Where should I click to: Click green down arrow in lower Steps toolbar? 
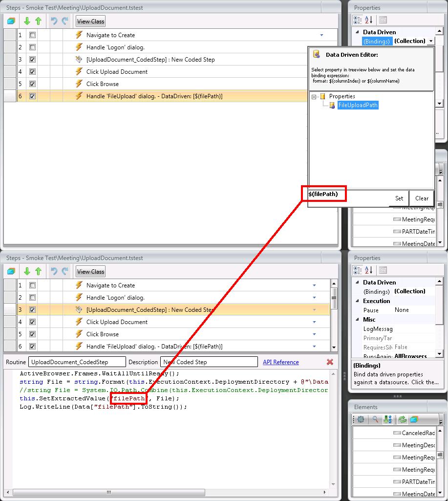coord(27,272)
